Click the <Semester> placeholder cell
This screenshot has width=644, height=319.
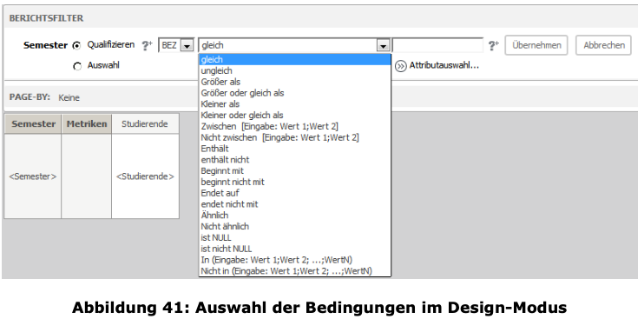(33, 176)
